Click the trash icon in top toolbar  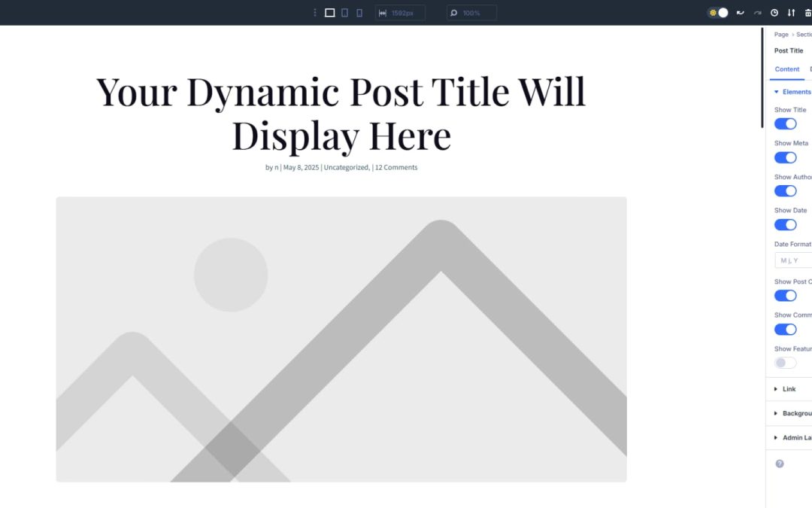click(x=807, y=13)
